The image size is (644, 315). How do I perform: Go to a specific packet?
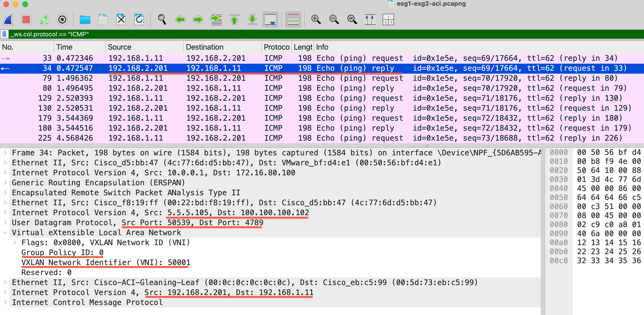pyautogui.click(x=216, y=19)
